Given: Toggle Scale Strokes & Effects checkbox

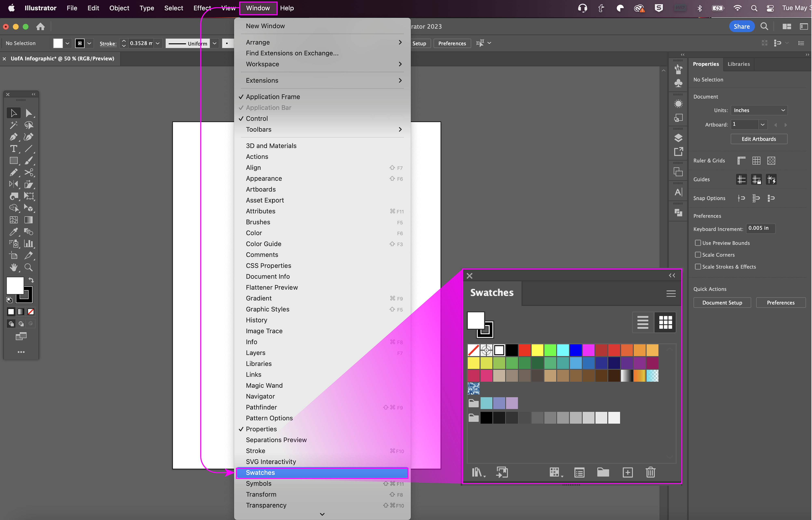Looking at the screenshot, I should pos(698,266).
